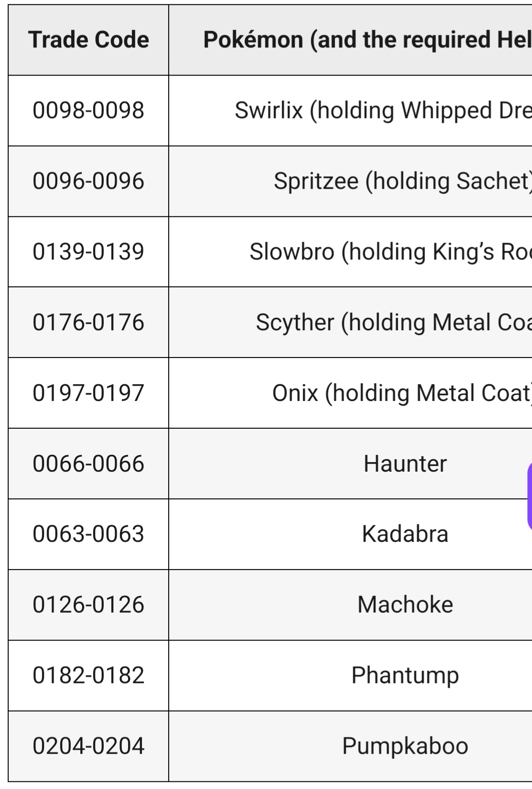The image size is (532, 789).
Task: Select trade code 0176-0176
Action: pos(88,323)
